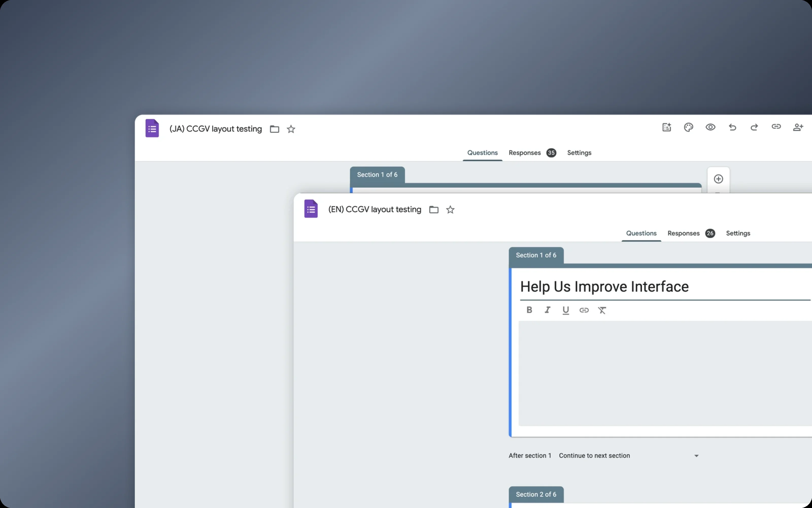Image resolution: width=812 pixels, height=508 pixels.
Task: Open Settings tab in JA window
Action: [x=579, y=153]
